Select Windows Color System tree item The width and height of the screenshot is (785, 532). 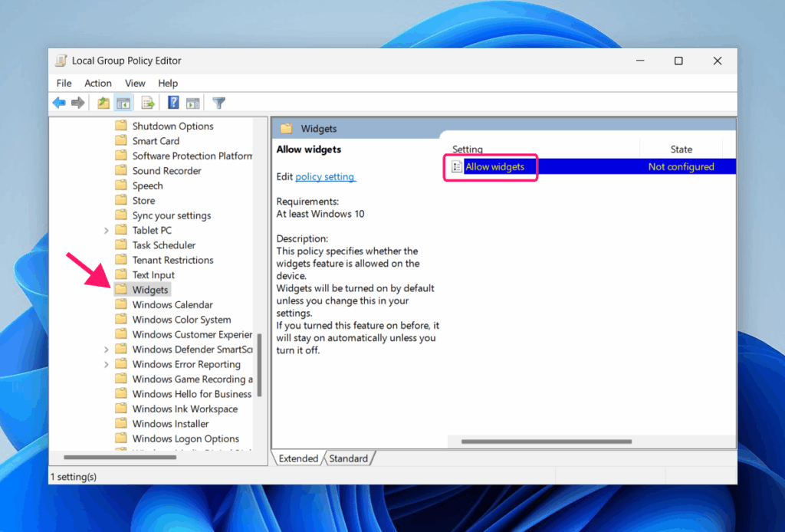pyautogui.click(x=182, y=320)
